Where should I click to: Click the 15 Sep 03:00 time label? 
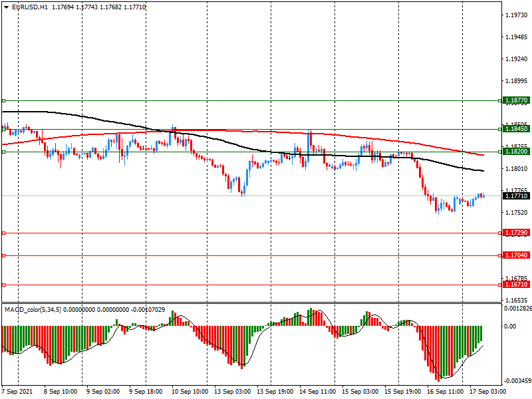click(x=360, y=391)
